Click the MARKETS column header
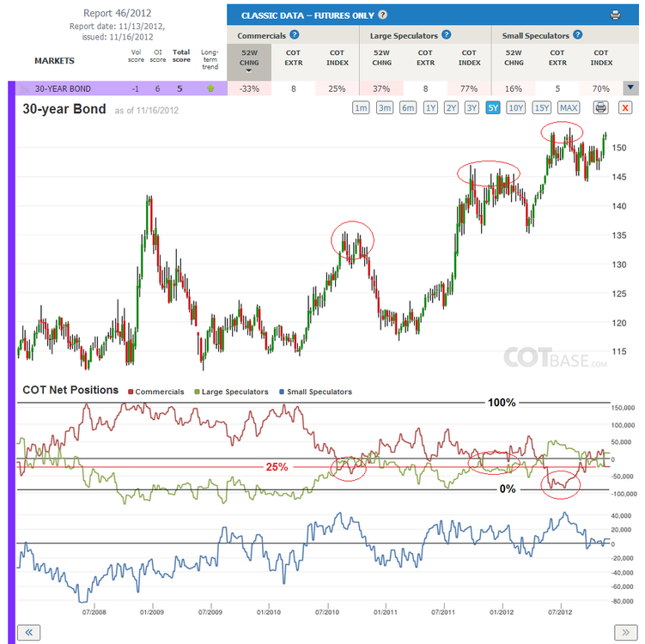This screenshot has width=645, height=644. pyautogui.click(x=54, y=61)
